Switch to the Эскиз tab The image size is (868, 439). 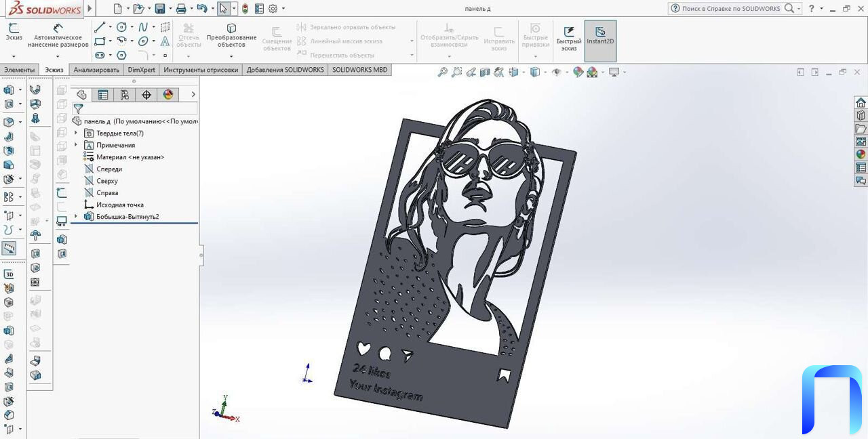pos(54,70)
